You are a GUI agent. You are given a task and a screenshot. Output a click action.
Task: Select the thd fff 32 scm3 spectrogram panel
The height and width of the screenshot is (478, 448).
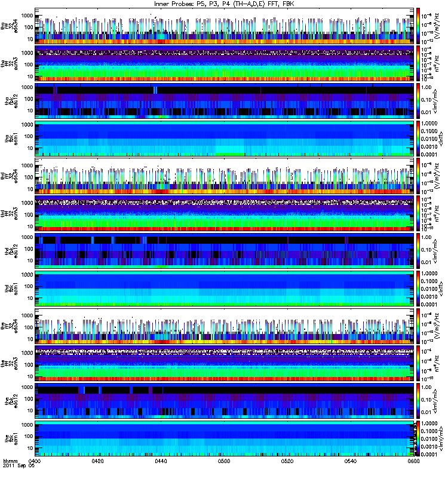[x=225, y=214]
